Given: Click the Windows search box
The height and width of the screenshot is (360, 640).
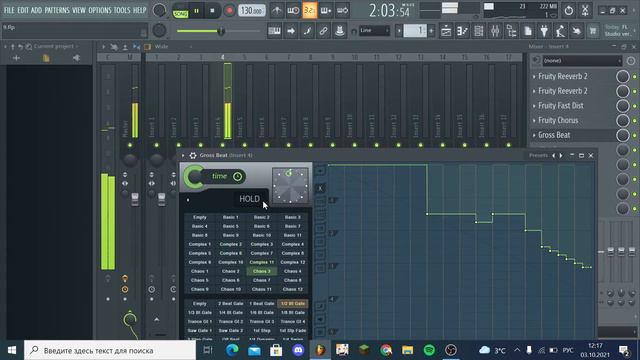Looking at the screenshot, I should [110, 350].
